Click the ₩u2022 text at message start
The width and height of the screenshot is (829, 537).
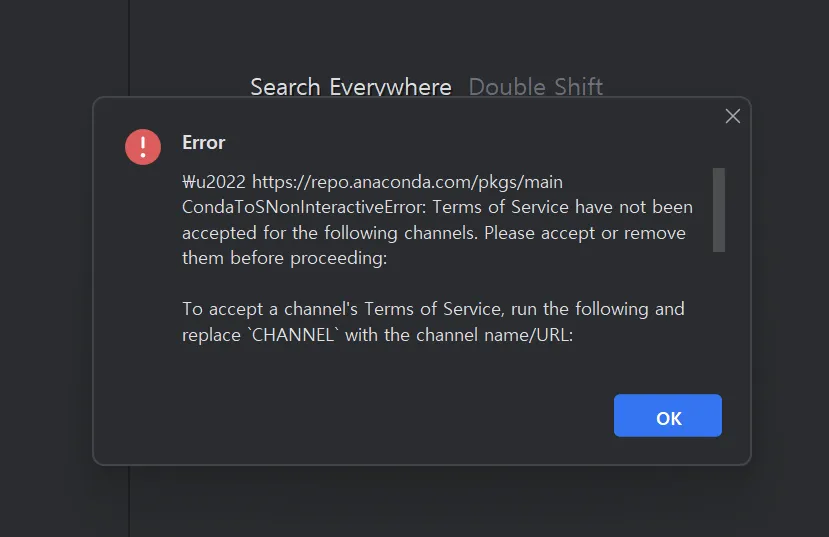point(213,182)
